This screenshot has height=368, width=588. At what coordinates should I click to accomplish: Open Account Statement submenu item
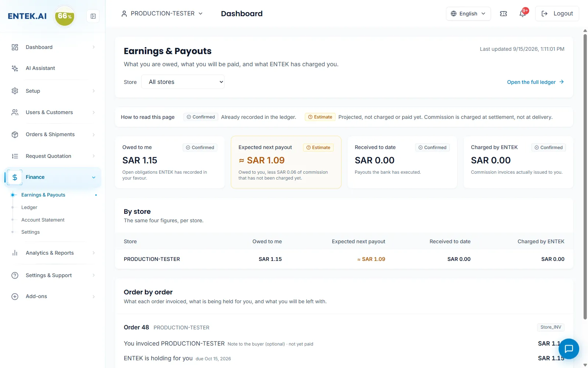pos(43,220)
